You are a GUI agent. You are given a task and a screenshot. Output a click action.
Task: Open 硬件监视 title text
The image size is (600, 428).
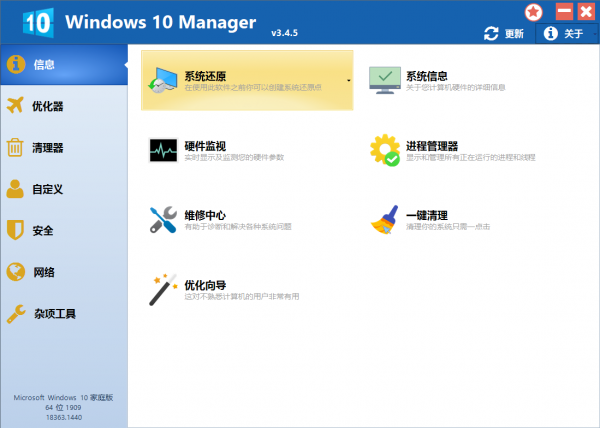pyautogui.click(x=205, y=146)
